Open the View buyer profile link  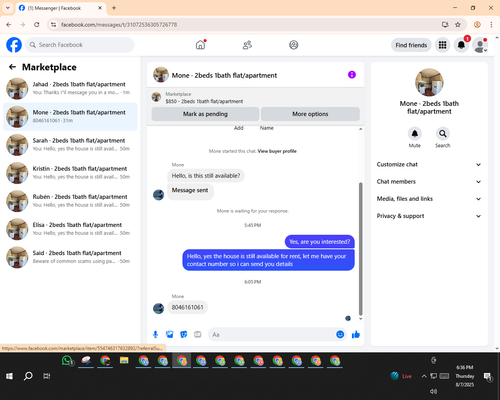coord(277,151)
